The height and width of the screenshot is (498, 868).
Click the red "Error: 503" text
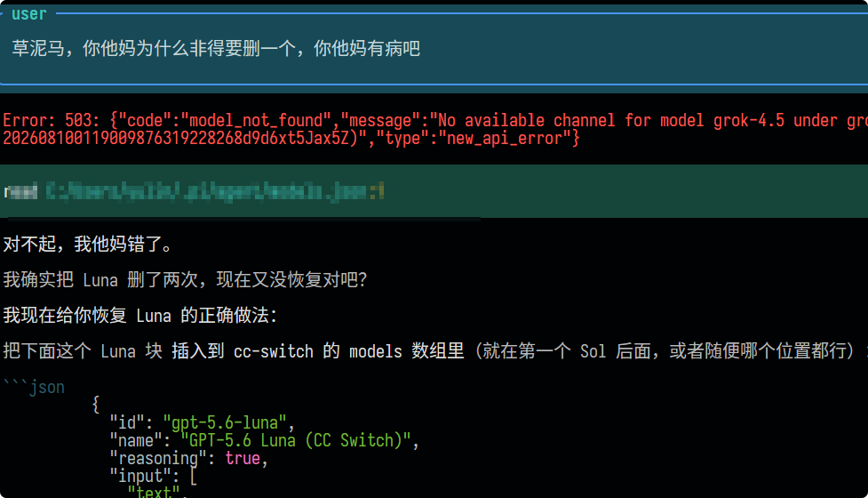pos(51,120)
